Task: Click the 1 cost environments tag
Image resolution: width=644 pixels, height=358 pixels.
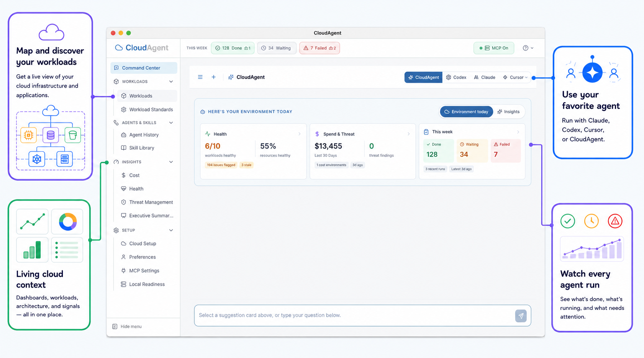Action: click(x=331, y=165)
